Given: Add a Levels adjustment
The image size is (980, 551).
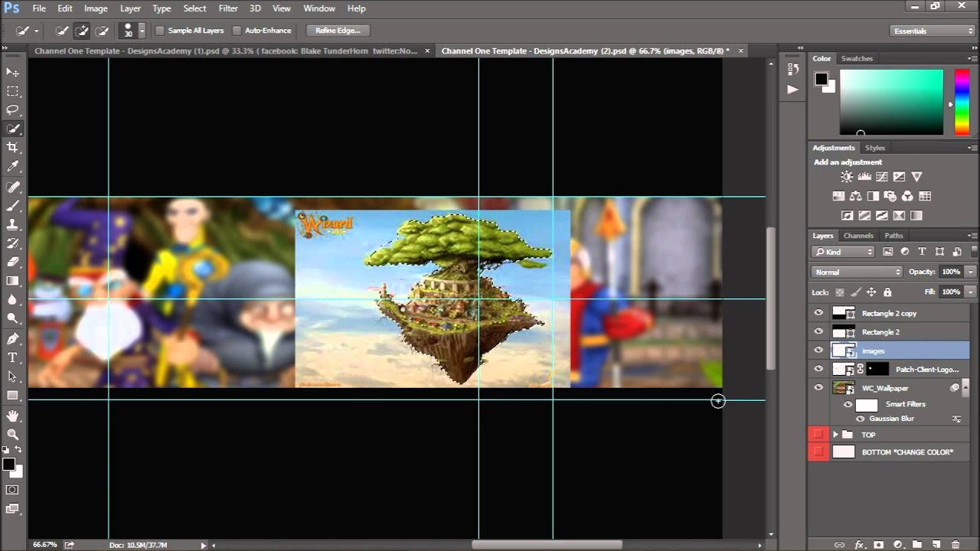Looking at the screenshot, I should tap(864, 177).
